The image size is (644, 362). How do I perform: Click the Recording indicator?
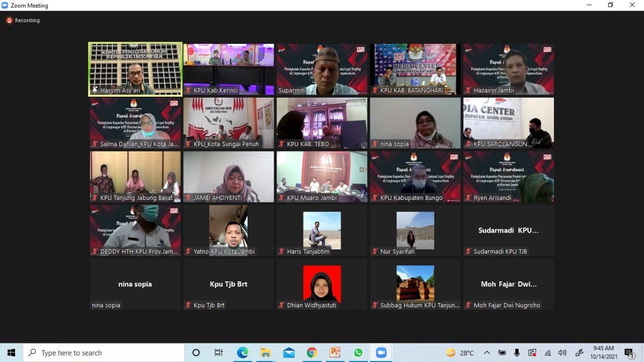[x=23, y=21]
